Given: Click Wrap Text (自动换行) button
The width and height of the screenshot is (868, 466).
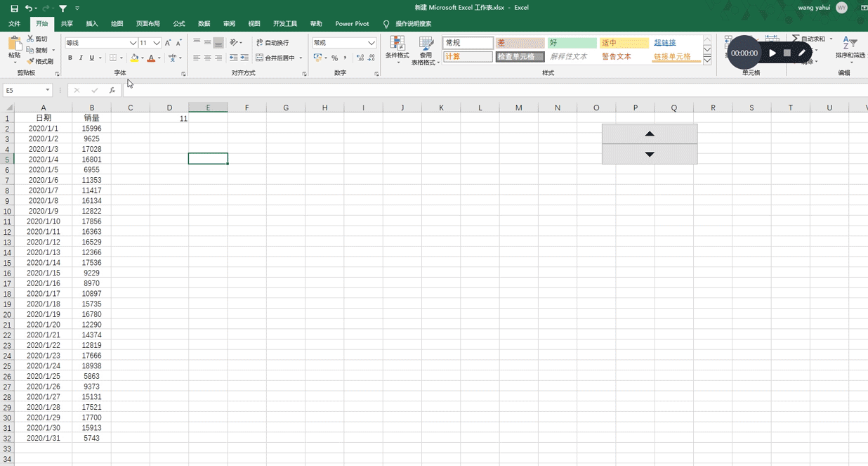Looking at the screenshot, I should point(272,42).
